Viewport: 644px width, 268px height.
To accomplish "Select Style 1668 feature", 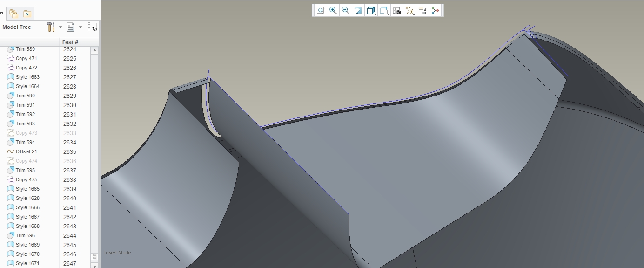I will coord(27,226).
